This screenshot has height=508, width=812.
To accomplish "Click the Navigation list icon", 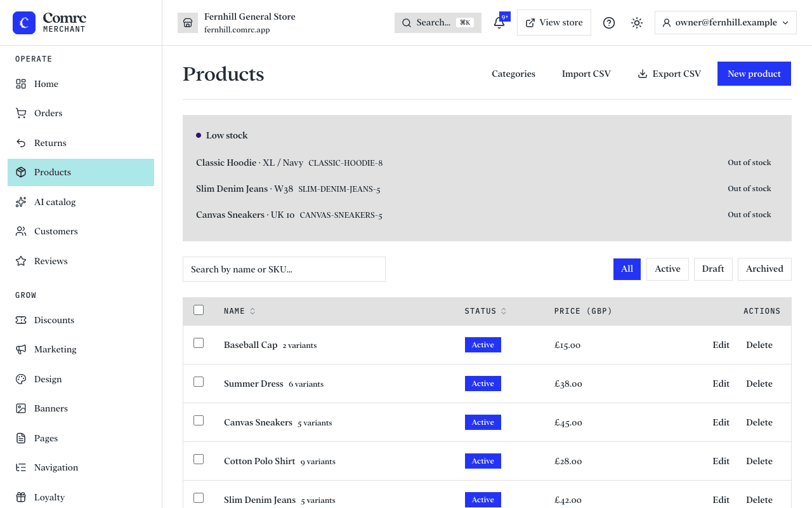I will 21,467.
